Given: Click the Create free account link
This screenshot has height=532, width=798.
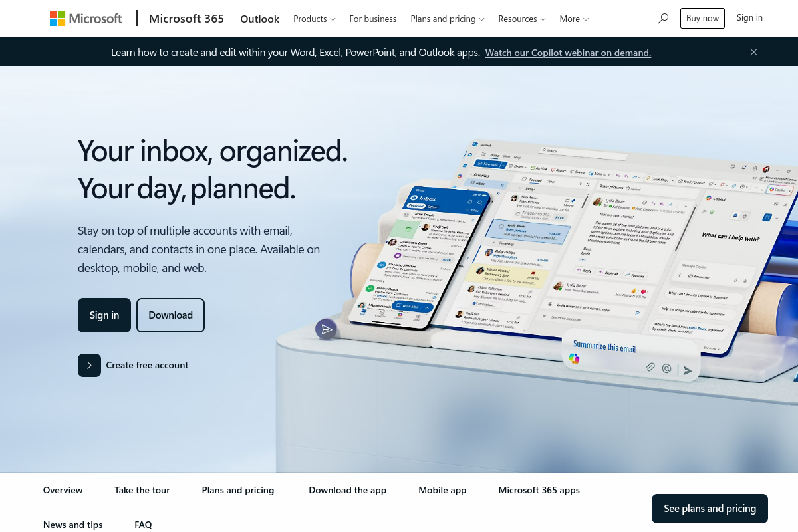Looking at the screenshot, I should coord(147,365).
